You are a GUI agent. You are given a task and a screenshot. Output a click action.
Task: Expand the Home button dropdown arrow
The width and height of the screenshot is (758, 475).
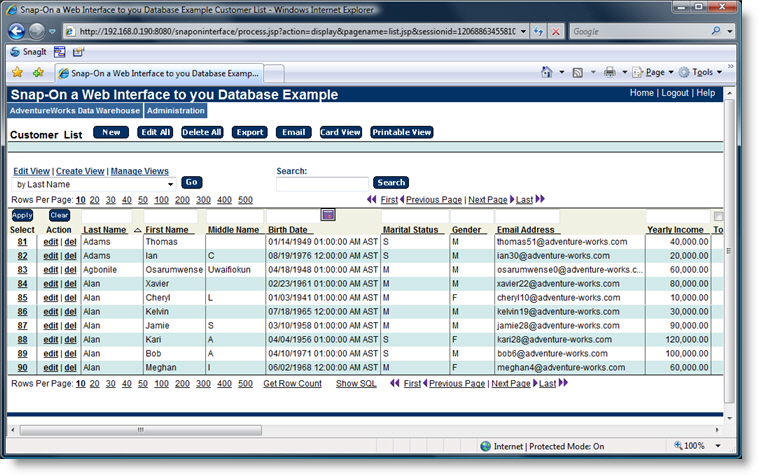(x=561, y=72)
